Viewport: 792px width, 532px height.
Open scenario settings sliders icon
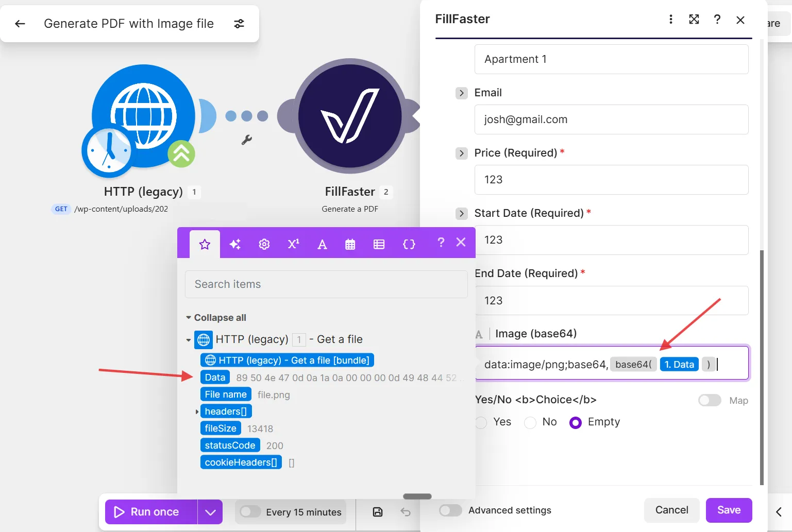point(239,24)
